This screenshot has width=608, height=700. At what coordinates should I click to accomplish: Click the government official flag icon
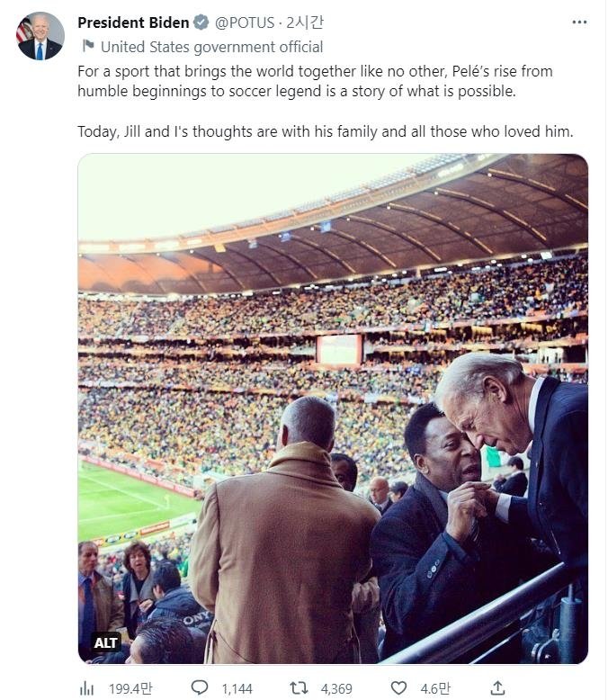(87, 46)
